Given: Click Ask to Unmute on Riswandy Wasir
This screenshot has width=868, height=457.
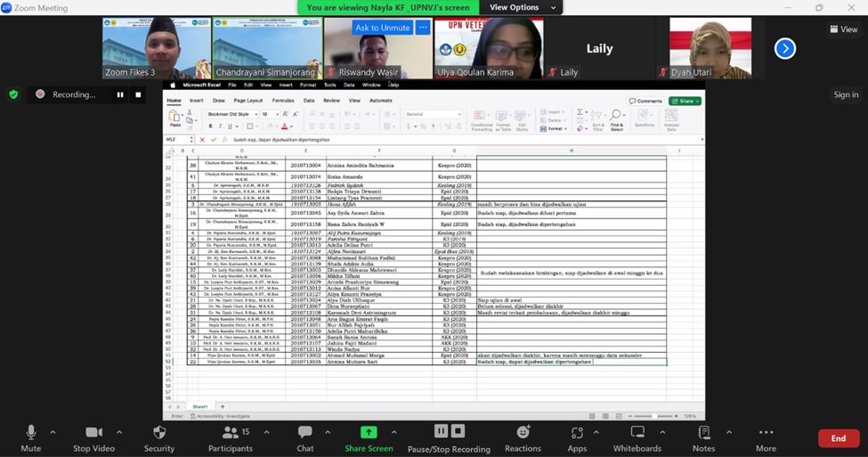Looking at the screenshot, I should point(382,28).
